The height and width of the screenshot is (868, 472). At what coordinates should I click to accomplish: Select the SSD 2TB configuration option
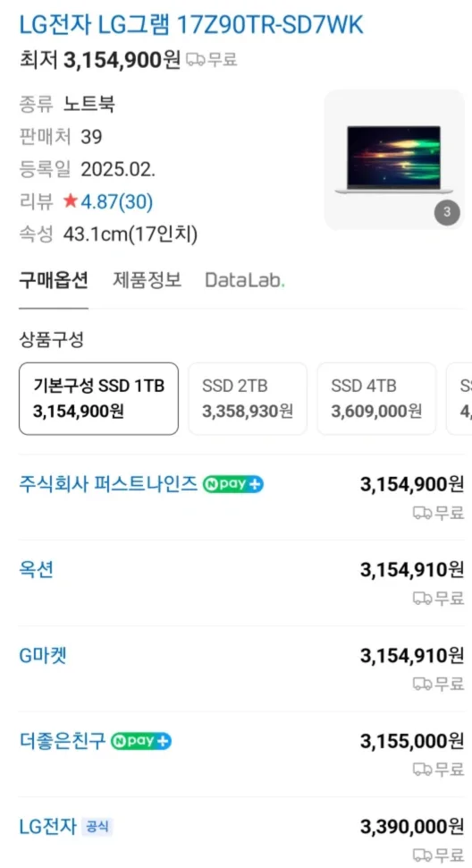[x=248, y=398]
